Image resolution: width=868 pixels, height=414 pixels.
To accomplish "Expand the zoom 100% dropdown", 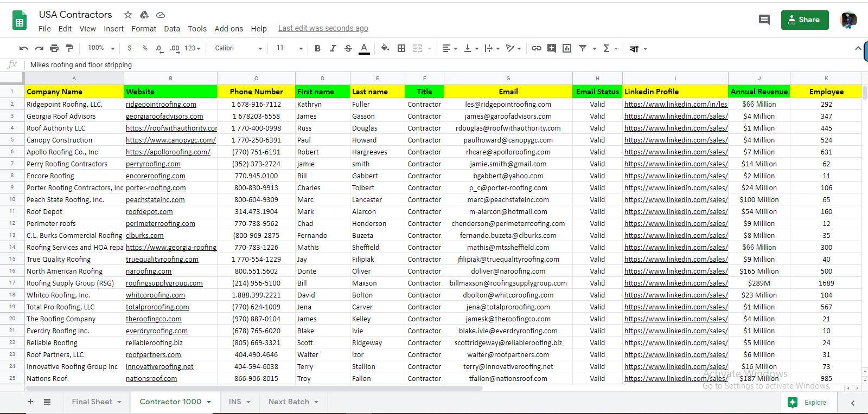I will (101, 48).
